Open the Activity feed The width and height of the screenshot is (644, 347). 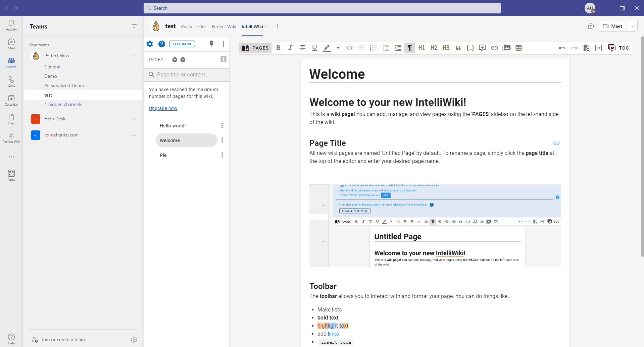11,25
